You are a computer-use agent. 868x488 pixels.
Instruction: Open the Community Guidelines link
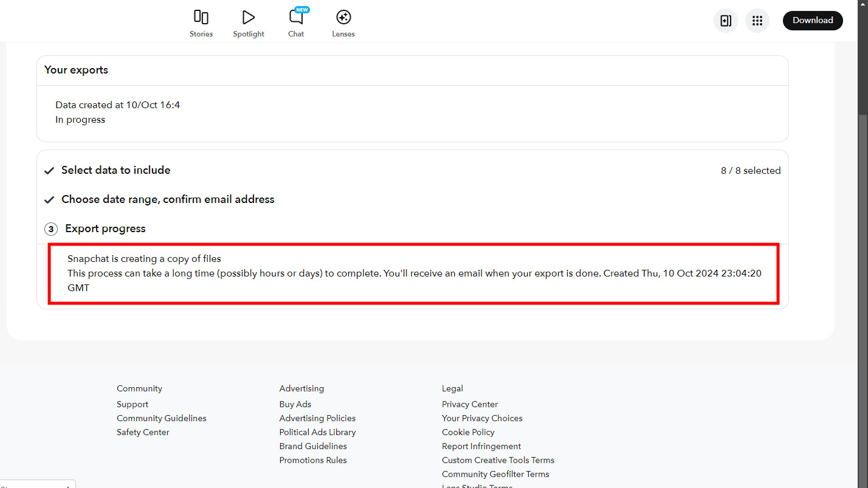coord(161,418)
